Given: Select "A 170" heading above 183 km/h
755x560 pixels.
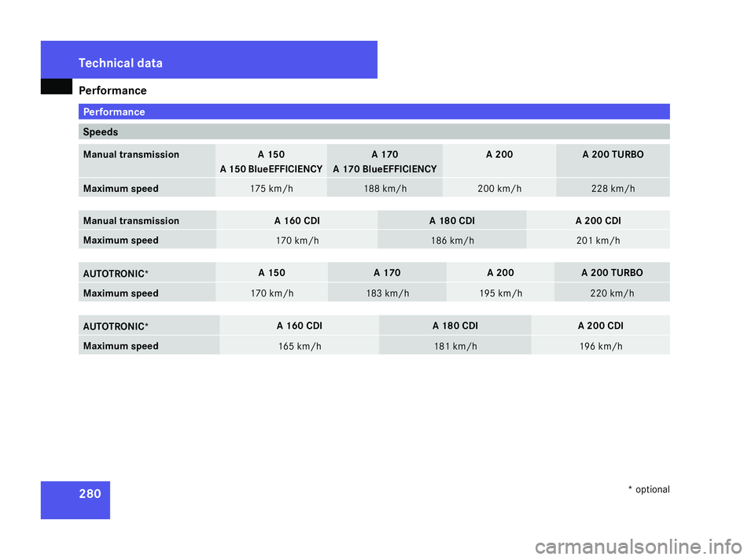Looking at the screenshot, I should [387, 273].
